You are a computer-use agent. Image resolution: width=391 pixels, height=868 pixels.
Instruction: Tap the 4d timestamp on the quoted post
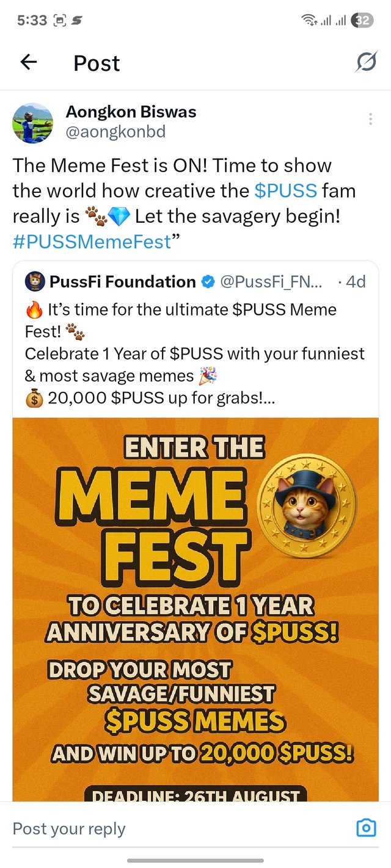click(355, 281)
